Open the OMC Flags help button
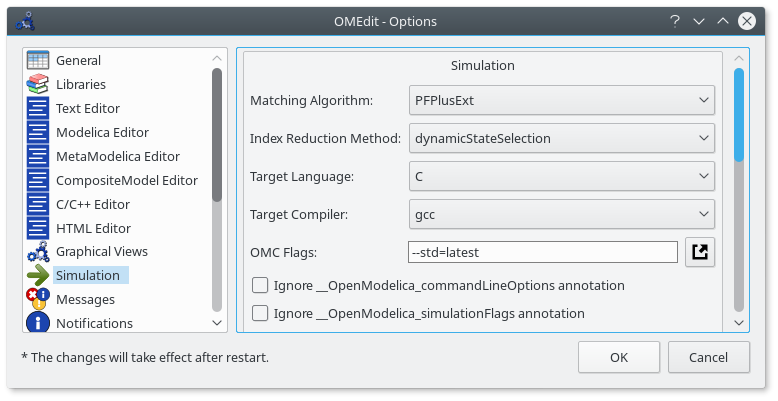This screenshot has height=401, width=778. pyautogui.click(x=700, y=252)
